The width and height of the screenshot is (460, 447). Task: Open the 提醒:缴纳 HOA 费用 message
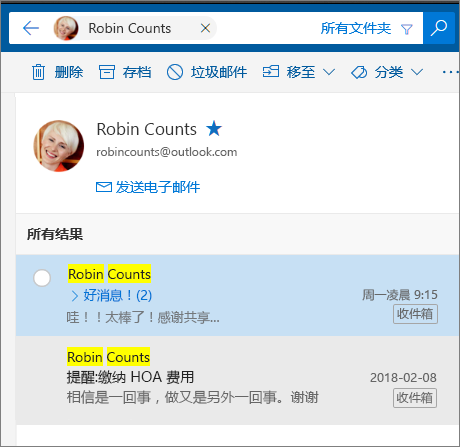coord(130,377)
